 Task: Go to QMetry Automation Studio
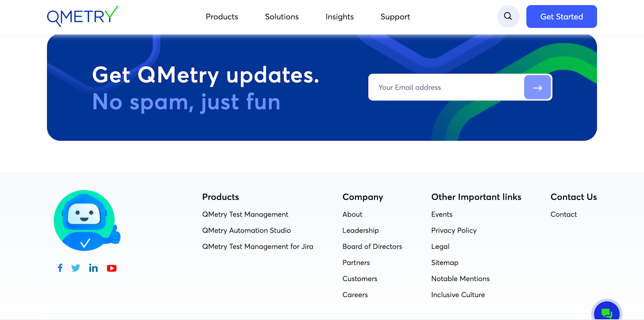(246, 230)
